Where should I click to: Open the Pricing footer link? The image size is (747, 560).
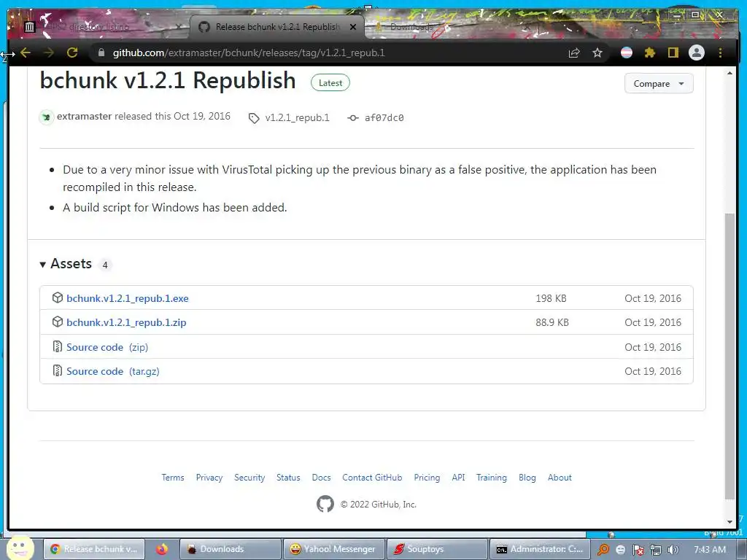coord(427,477)
